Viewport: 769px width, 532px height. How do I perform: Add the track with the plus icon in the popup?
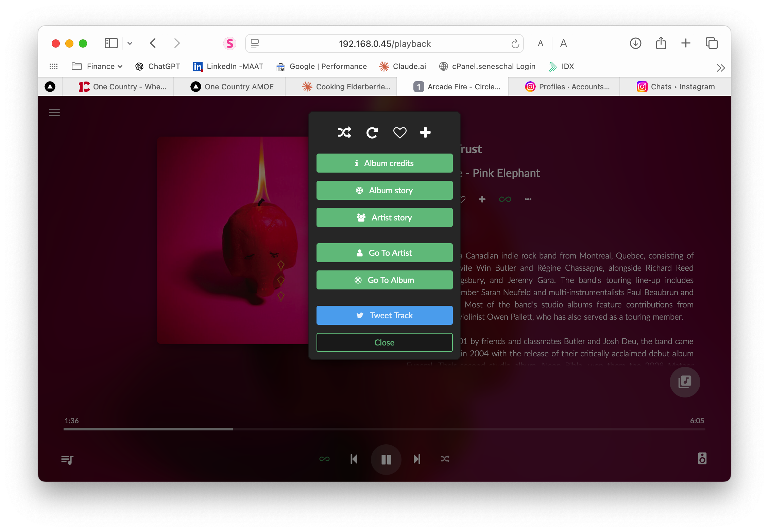[425, 132]
